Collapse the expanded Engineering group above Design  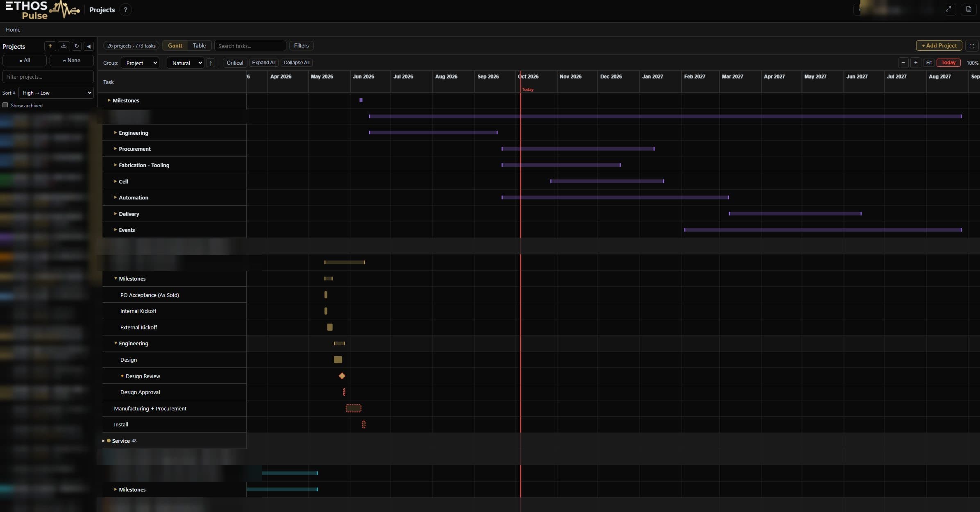[116, 343]
